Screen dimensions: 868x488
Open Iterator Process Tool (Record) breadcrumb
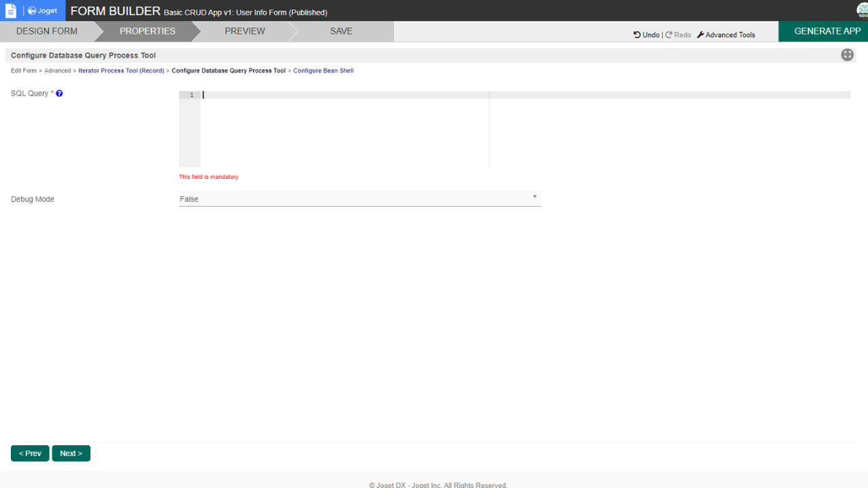[121, 70]
